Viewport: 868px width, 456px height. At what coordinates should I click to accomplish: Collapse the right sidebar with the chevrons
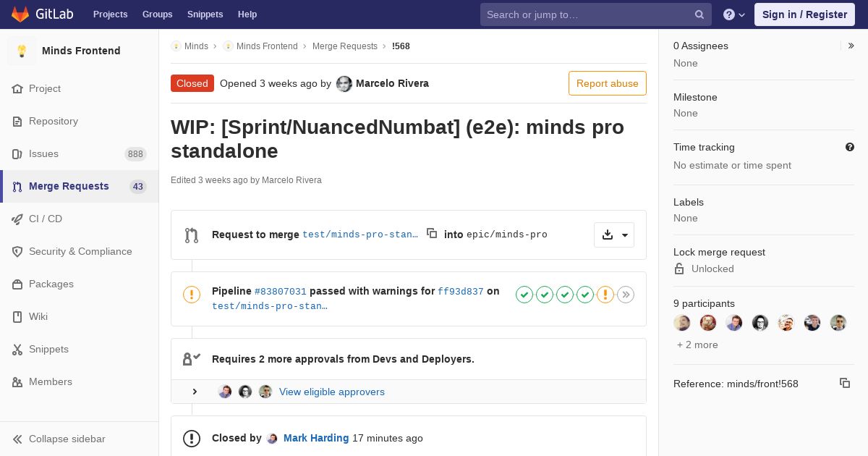pyautogui.click(x=851, y=46)
